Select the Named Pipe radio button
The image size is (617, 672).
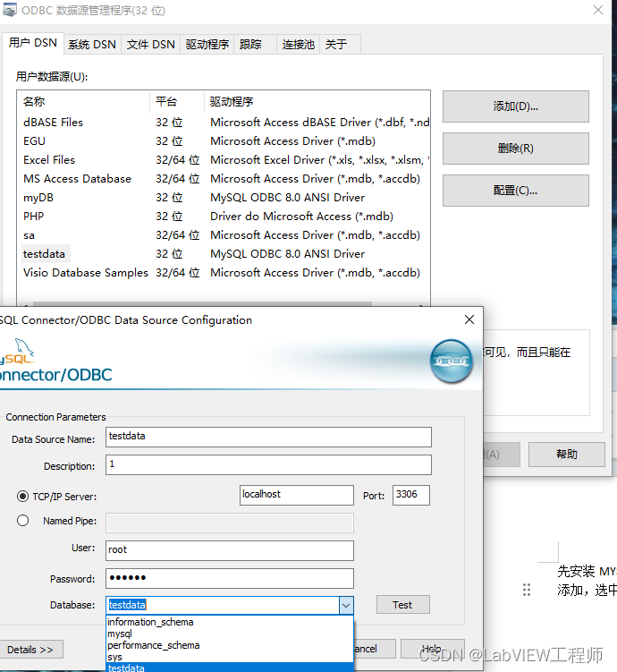22,520
